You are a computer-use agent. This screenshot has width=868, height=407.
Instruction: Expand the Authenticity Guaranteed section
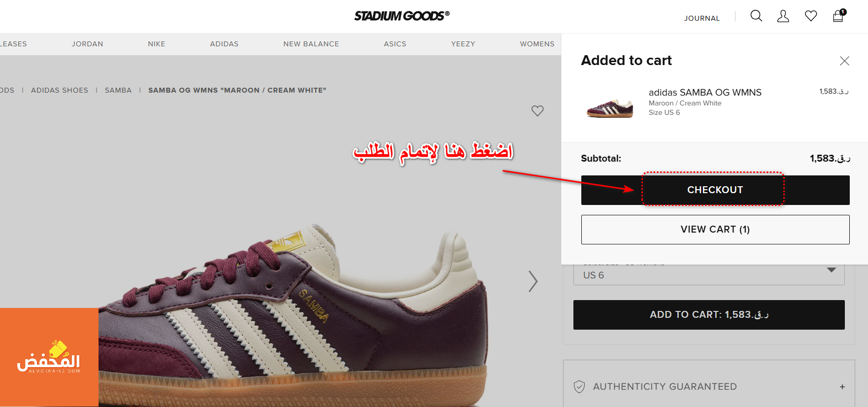(709, 387)
